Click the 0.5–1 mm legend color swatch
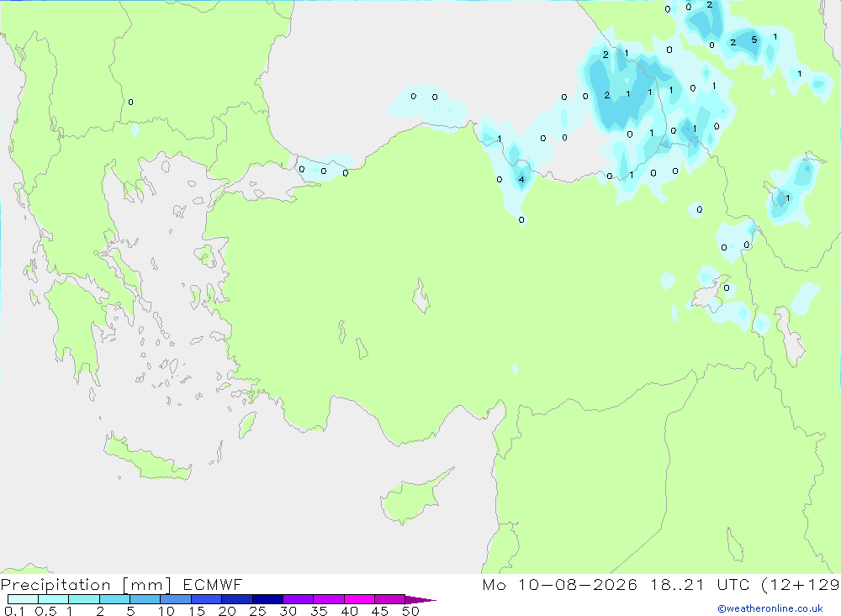The height and width of the screenshot is (616, 841). [x=54, y=599]
